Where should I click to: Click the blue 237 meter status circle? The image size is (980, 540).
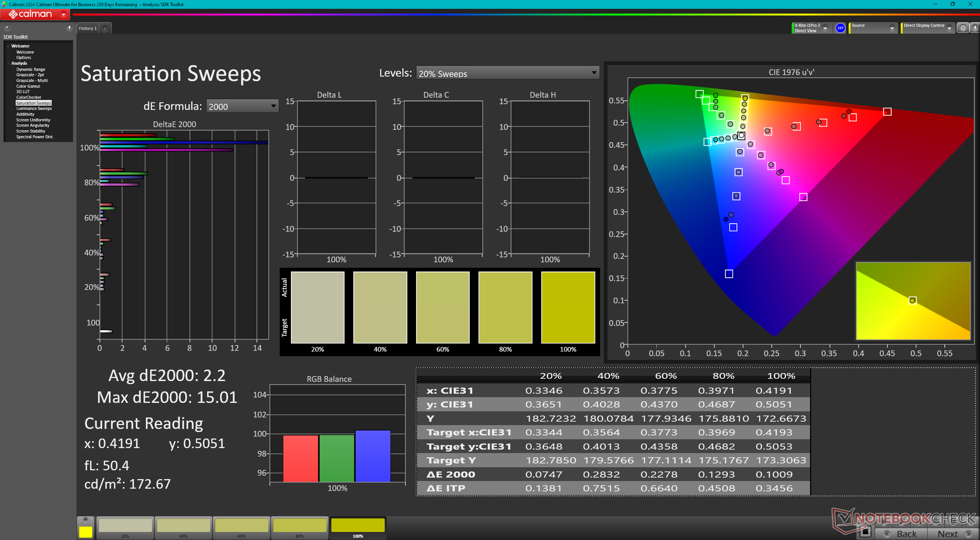point(840,28)
